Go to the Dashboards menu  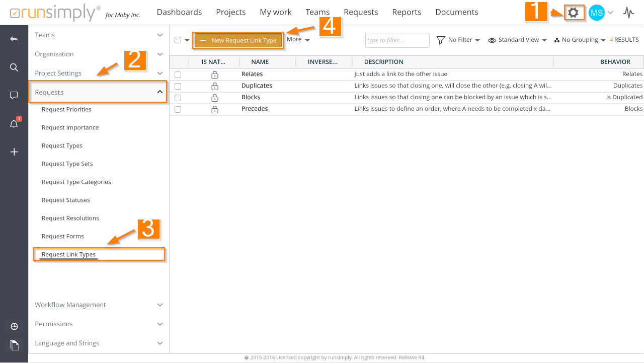coord(179,12)
